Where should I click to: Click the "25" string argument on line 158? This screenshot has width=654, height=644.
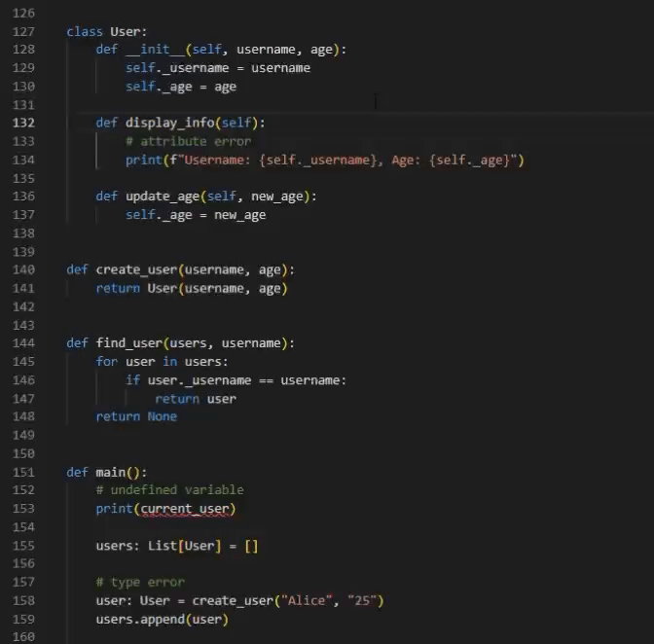(362, 600)
